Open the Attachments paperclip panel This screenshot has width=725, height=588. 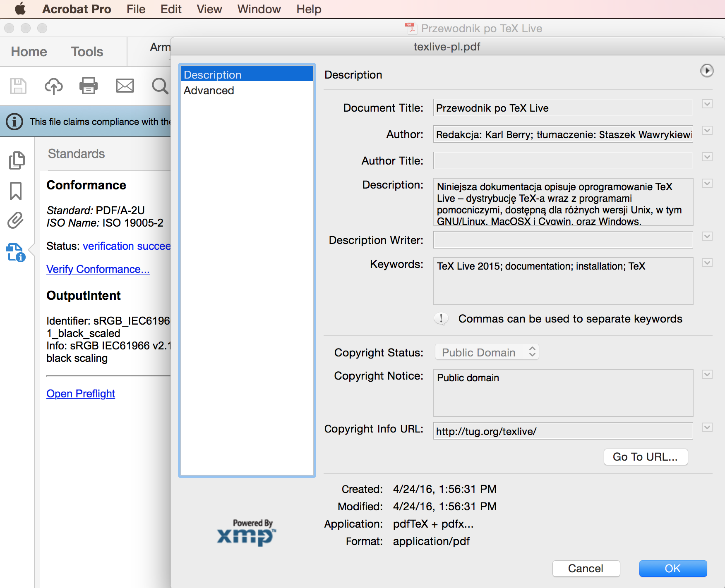[x=16, y=220]
